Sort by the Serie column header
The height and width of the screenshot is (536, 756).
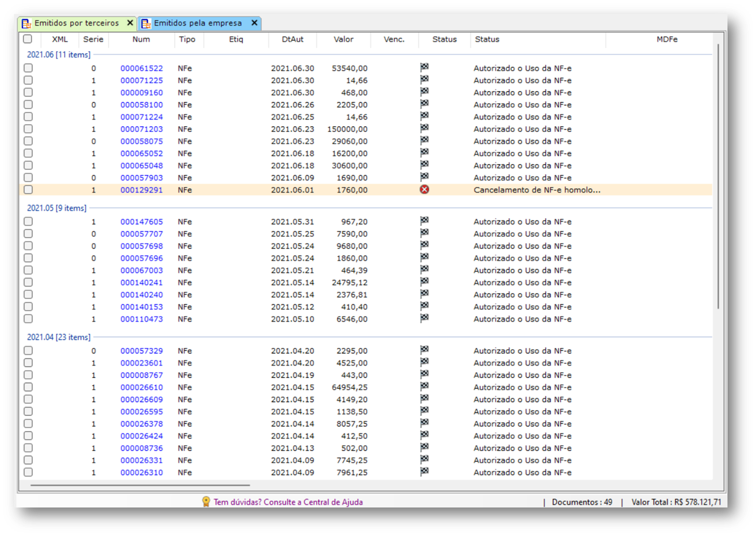click(93, 39)
